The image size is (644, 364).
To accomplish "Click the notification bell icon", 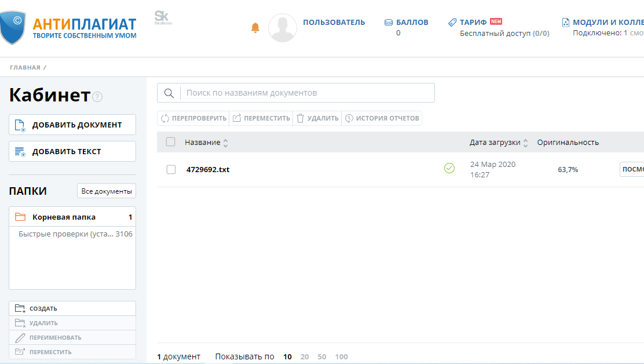I will pyautogui.click(x=255, y=28).
